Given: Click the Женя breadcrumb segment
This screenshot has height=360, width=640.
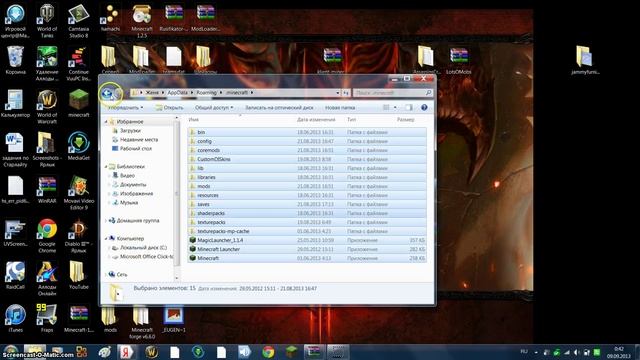Looking at the screenshot, I should (x=152, y=93).
